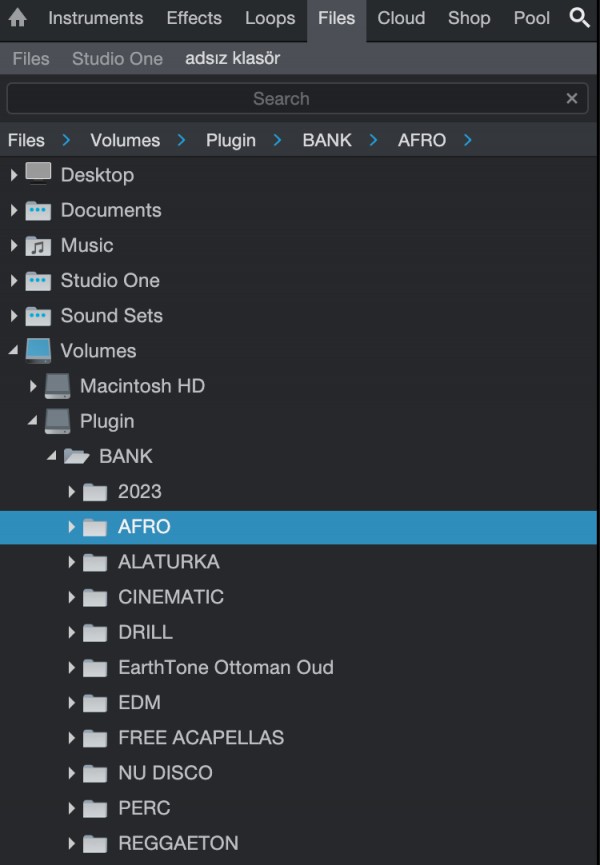Switch to the Studio One files tab
This screenshot has height=865, width=600.
[x=117, y=59]
